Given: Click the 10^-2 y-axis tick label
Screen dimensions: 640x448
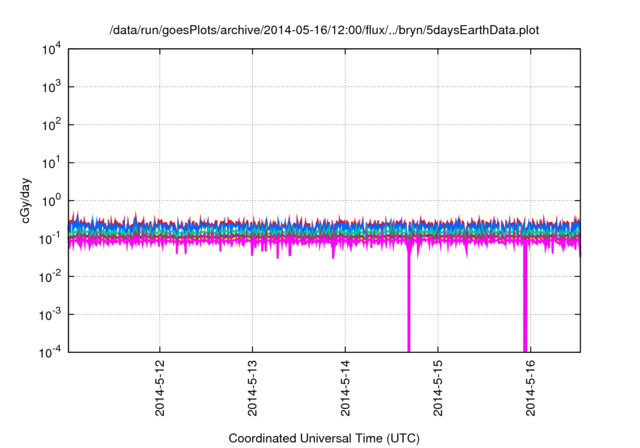Looking at the screenshot, I should point(50,277).
